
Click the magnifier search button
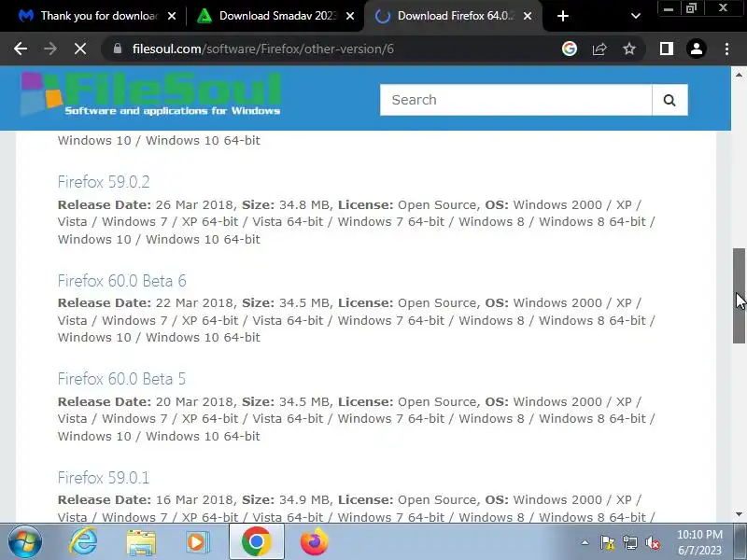pyautogui.click(x=669, y=100)
